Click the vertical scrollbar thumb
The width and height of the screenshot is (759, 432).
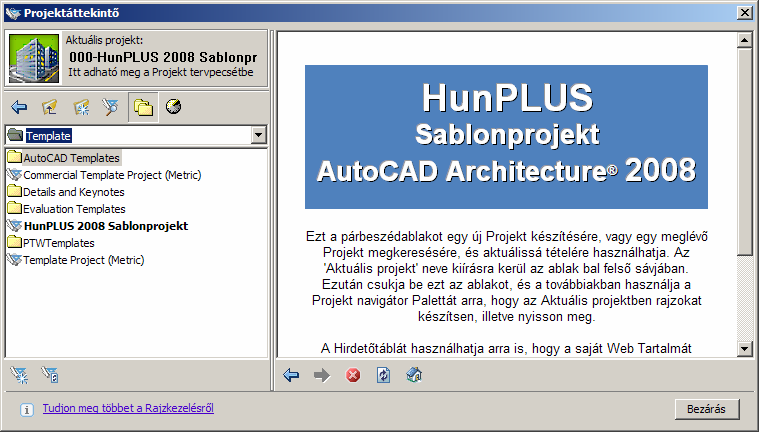[x=744, y=152]
